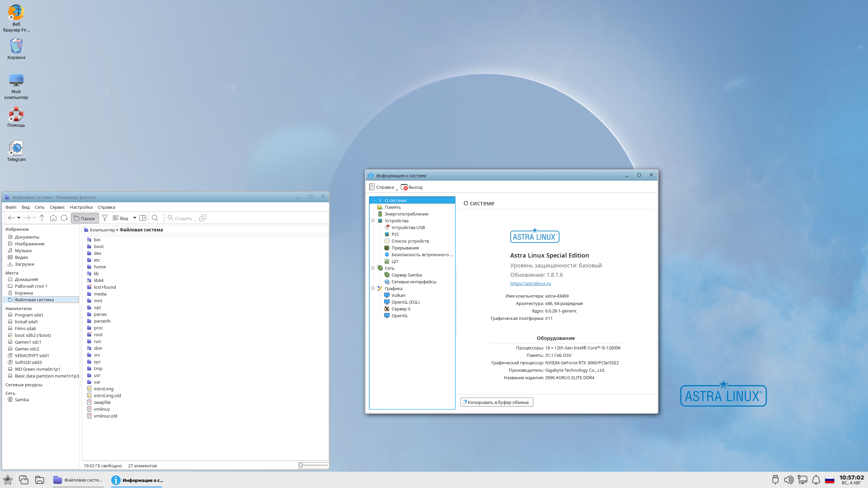The image size is (868, 488).
Task: Collapse the Устройства tree node
Action: click(x=373, y=221)
